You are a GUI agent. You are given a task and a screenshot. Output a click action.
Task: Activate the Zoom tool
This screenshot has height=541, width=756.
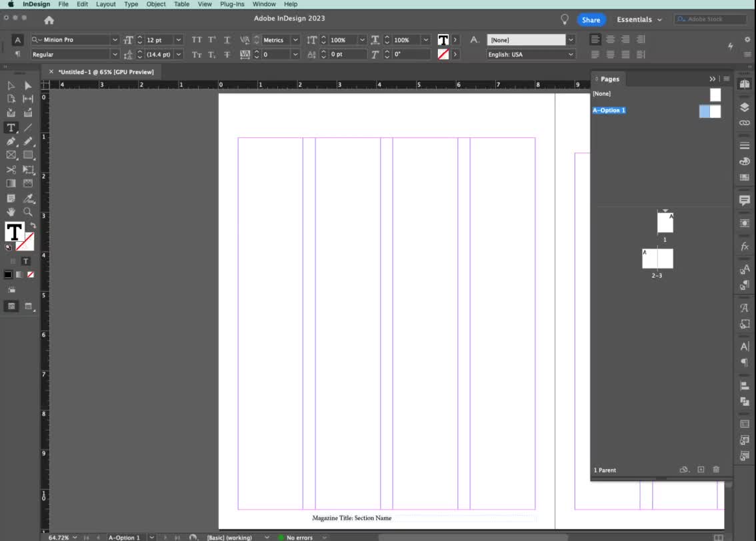[x=27, y=211]
